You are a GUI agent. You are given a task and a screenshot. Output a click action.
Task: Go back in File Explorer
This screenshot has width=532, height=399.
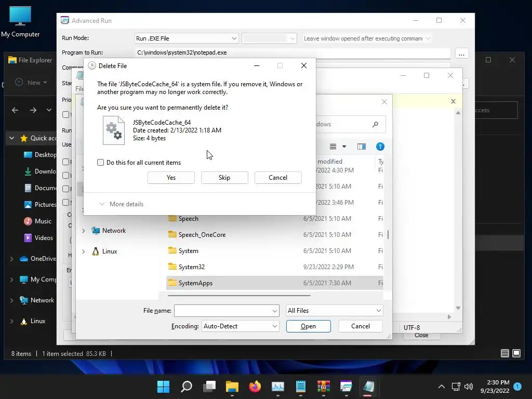pos(15,110)
